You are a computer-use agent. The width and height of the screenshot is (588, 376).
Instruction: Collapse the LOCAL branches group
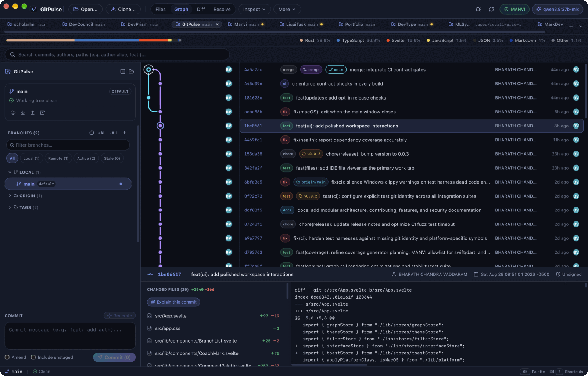point(10,172)
